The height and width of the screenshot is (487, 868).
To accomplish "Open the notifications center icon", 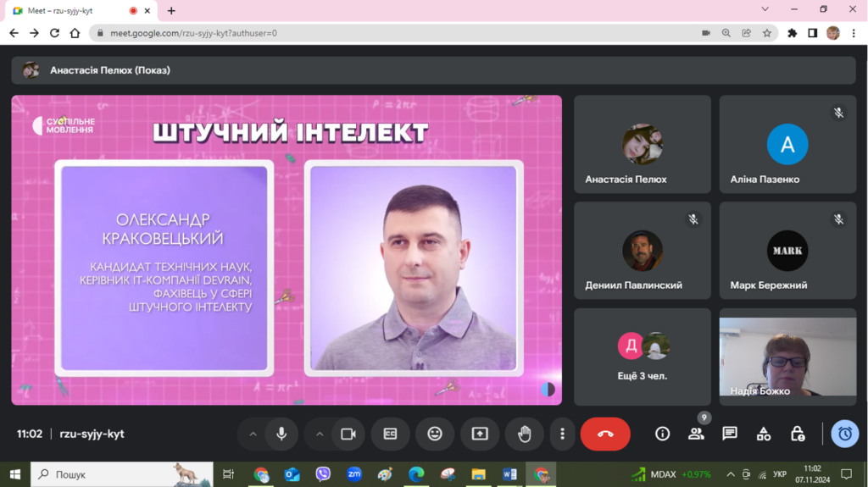I will (x=847, y=474).
